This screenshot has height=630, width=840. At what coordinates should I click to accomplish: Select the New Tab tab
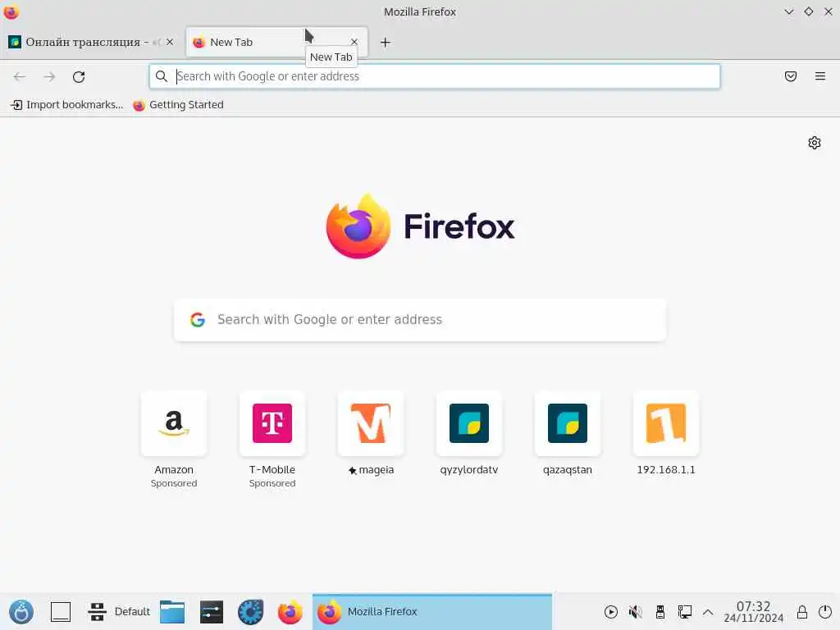[276, 42]
